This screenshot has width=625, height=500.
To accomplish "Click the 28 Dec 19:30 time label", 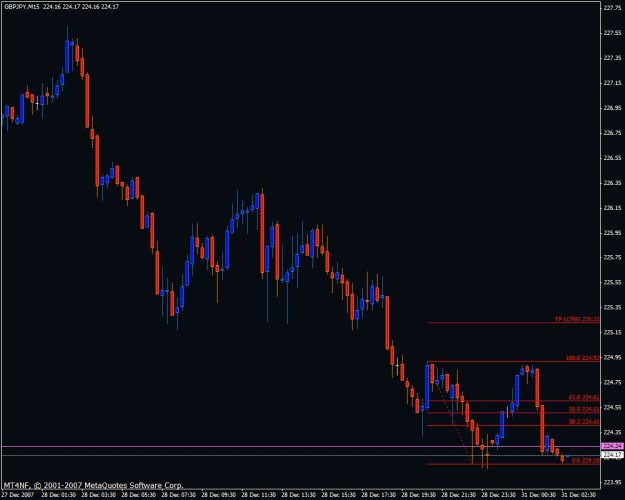I will (x=419, y=495).
